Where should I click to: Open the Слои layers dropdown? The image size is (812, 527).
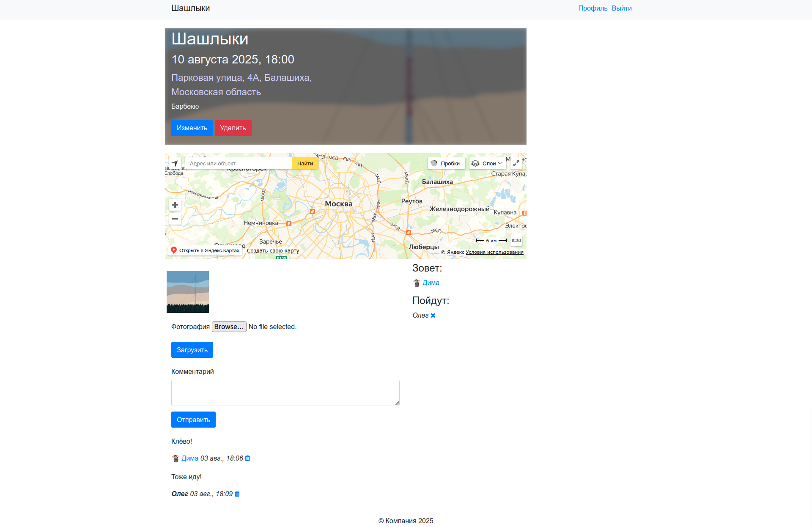point(488,163)
